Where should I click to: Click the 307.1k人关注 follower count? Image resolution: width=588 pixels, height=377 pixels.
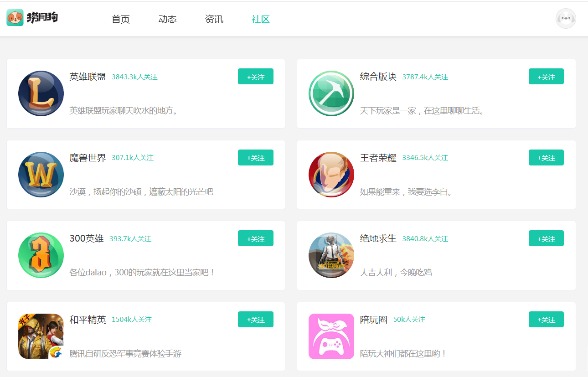[x=133, y=158]
